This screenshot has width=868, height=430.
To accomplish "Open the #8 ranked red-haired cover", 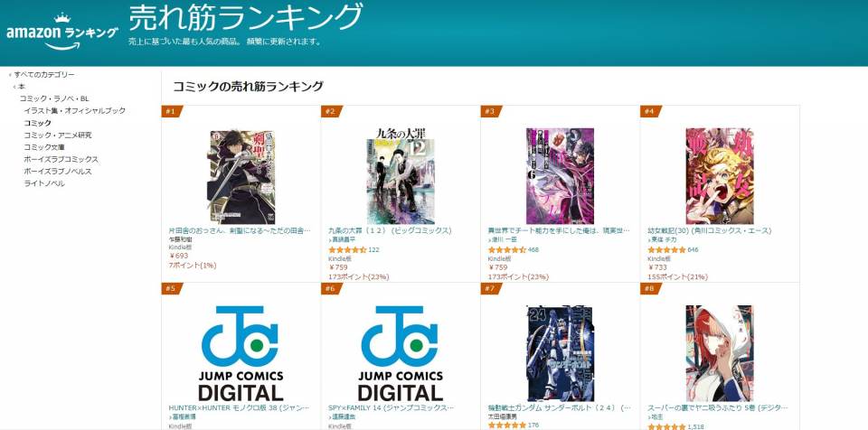I will coord(719,353).
